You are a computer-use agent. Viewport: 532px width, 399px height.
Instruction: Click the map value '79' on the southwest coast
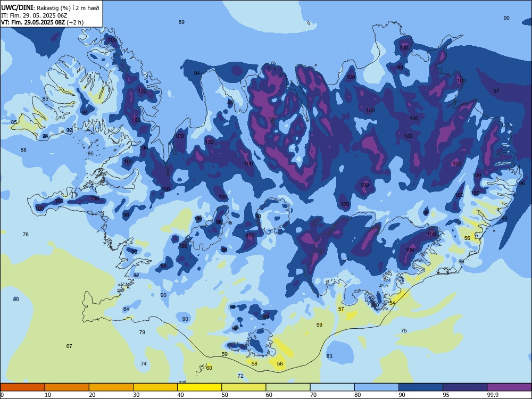click(142, 332)
